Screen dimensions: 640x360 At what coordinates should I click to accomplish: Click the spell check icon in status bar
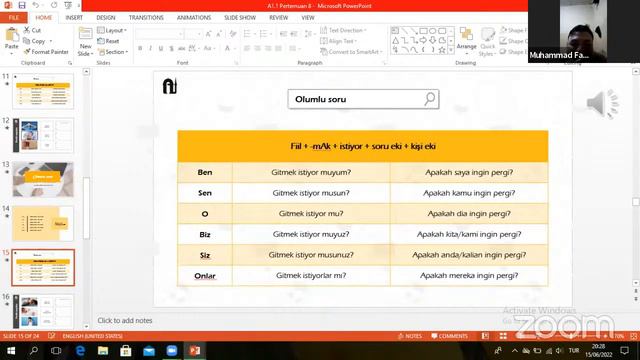pyautogui.click(x=51, y=336)
